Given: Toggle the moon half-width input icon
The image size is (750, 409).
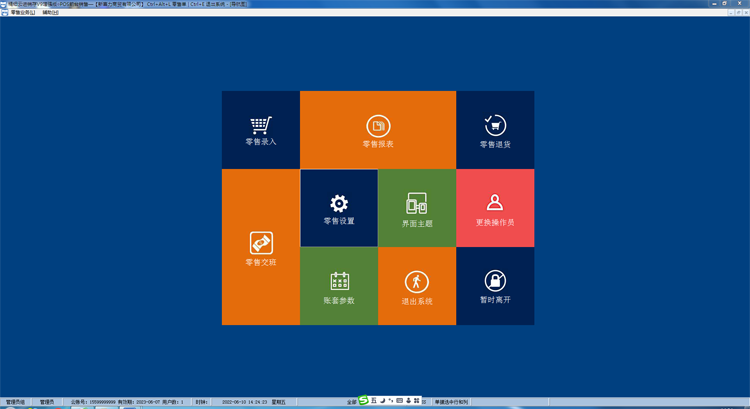Looking at the screenshot, I should (x=382, y=401).
